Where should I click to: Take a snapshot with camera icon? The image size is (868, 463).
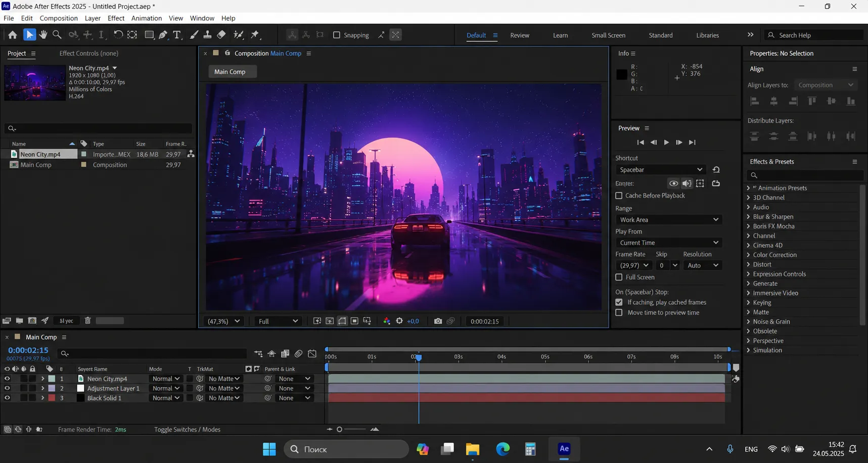438,321
